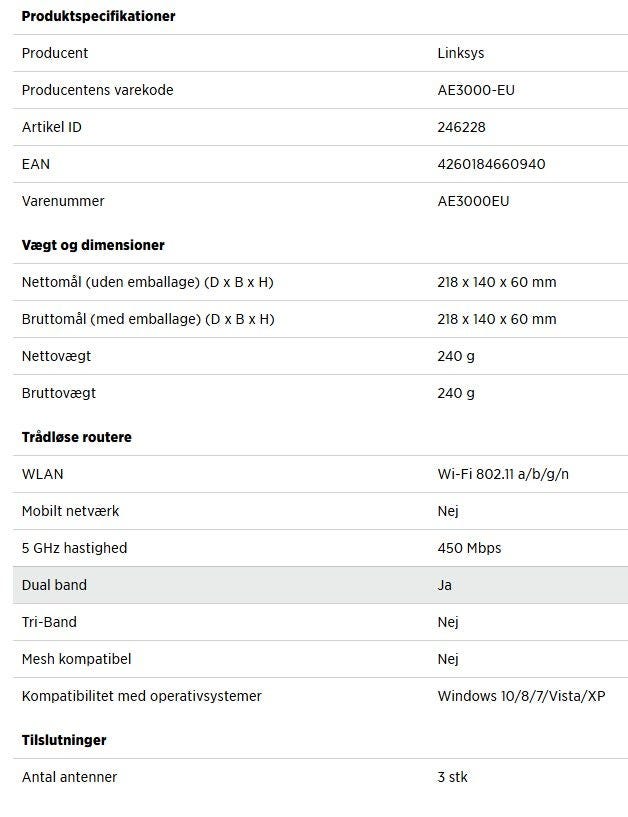Screen dimensions: 628x817
Task: Select the Antal antenner value 3 stk
Action: click(x=452, y=777)
